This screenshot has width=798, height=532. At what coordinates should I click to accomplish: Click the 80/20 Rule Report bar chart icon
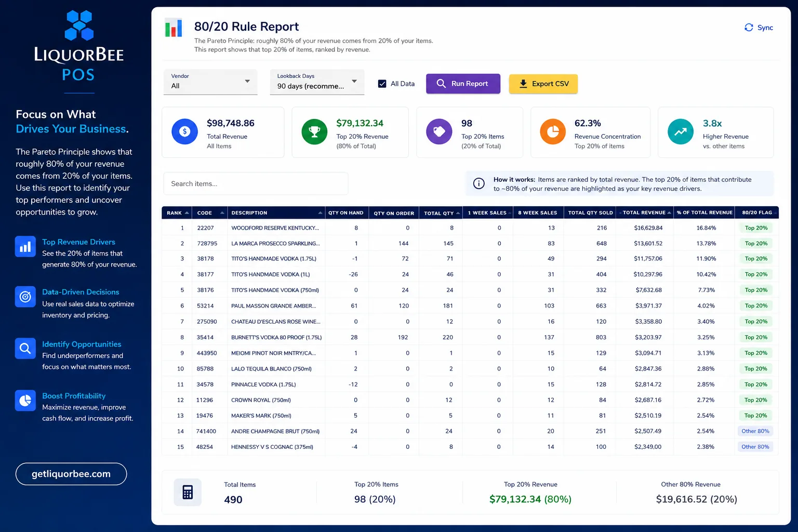pyautogui.click(x=174, y=28)
